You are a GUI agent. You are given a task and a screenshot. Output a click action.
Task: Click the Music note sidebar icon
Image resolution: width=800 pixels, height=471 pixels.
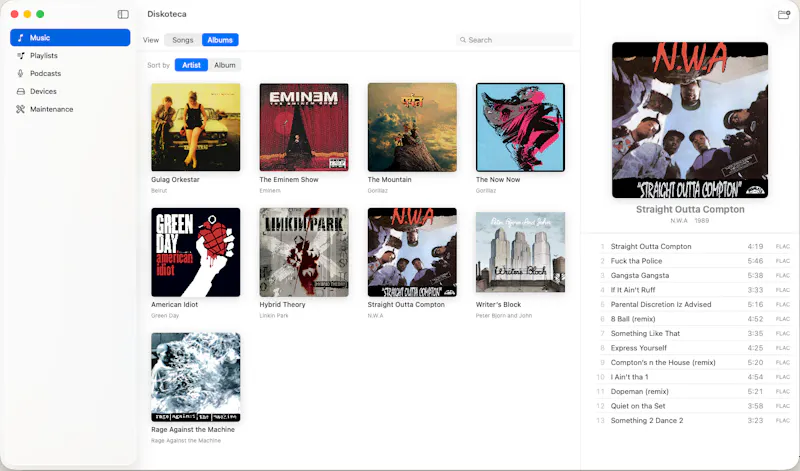tap(20, 38)
